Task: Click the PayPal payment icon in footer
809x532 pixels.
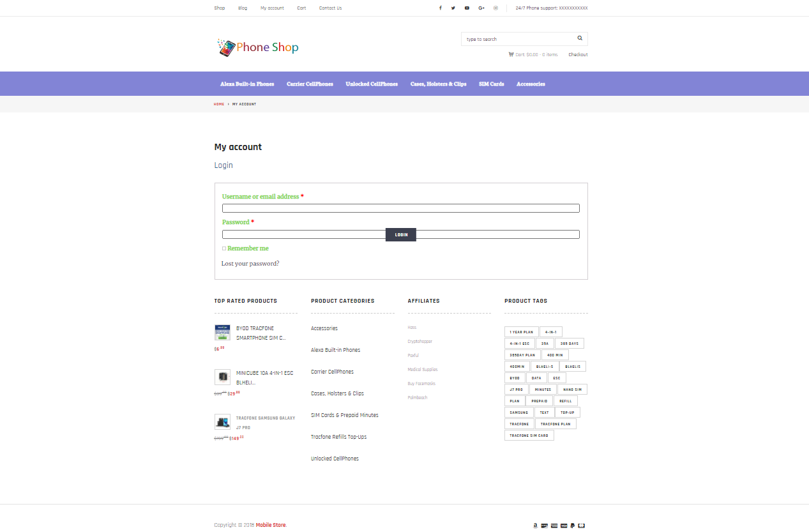Action: (573, 526)
